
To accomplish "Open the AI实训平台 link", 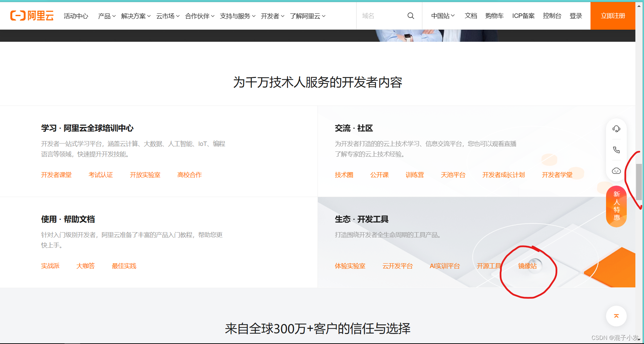I will (x=445, y=266).
